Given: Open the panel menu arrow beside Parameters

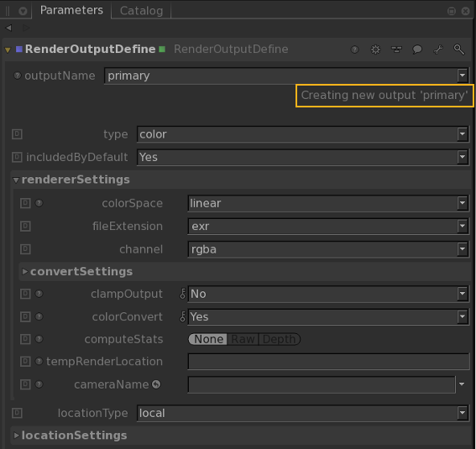Looking at the screenshot, I should pos(23,11).
